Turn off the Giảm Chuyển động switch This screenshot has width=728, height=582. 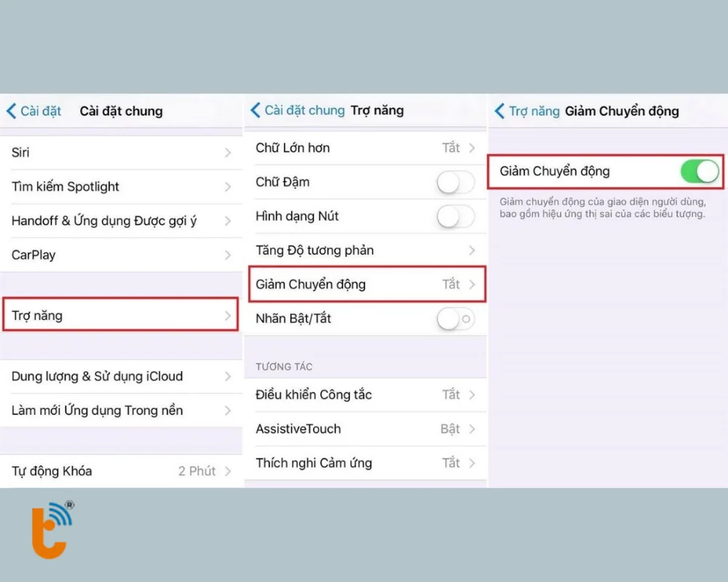point(699,172)
